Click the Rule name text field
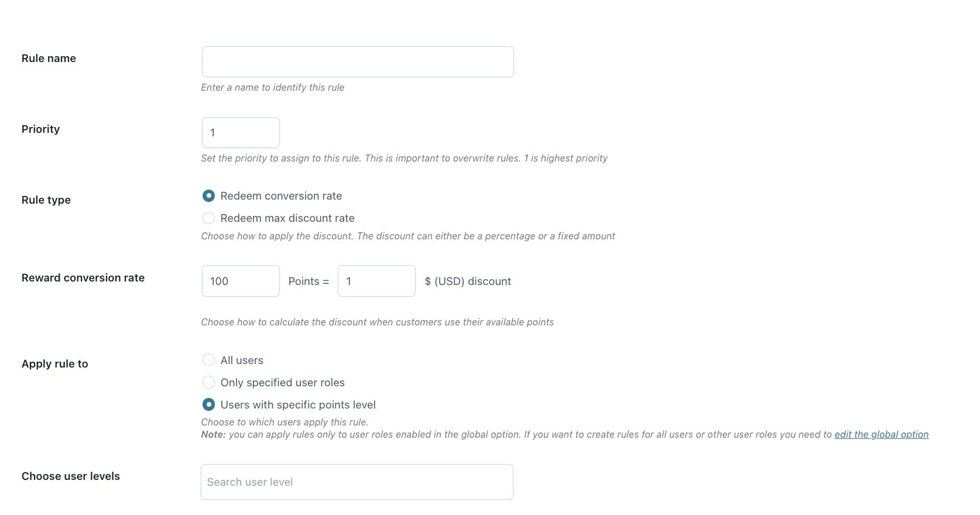 (x=358, y=62)
